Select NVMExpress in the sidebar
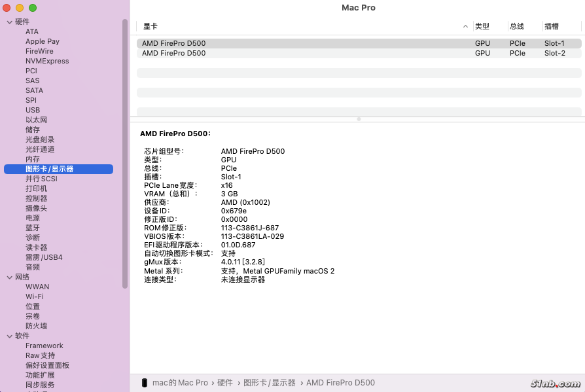The width and height of the screenshot is (585, 392). coord(47,62)
